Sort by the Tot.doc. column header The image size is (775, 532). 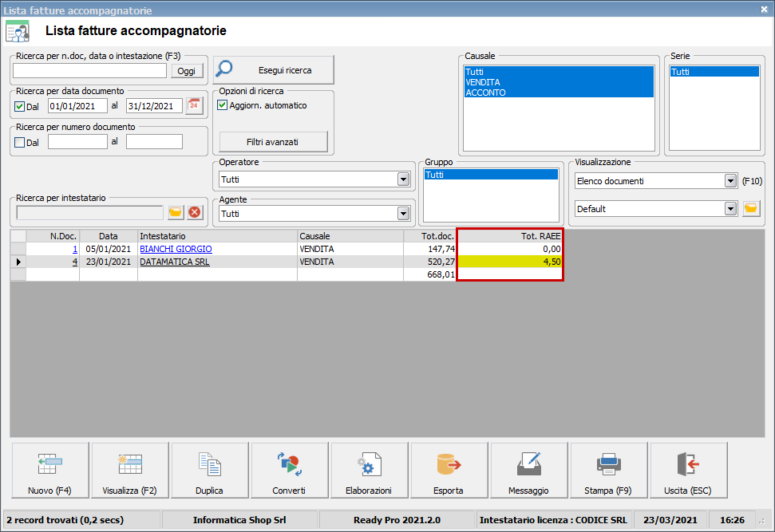[430, 236]
